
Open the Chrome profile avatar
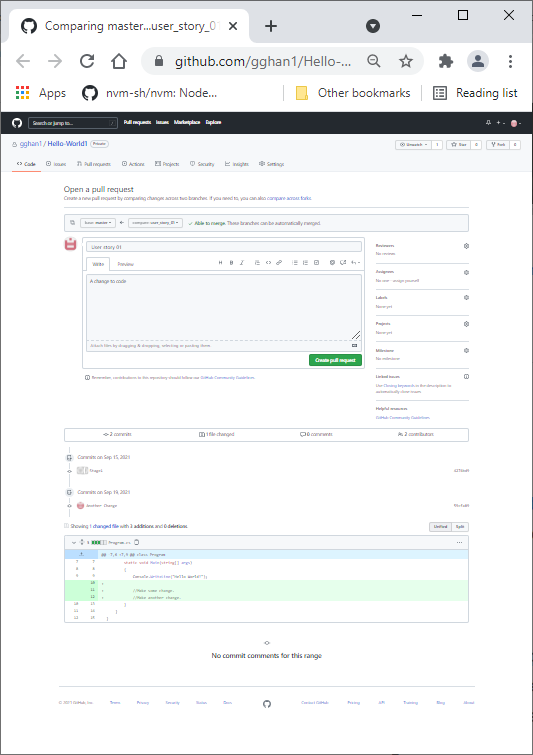click(x=478, y=61)
